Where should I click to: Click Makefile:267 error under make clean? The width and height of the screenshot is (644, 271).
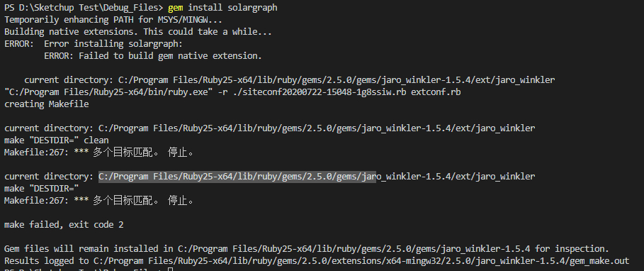click(98, 152)
